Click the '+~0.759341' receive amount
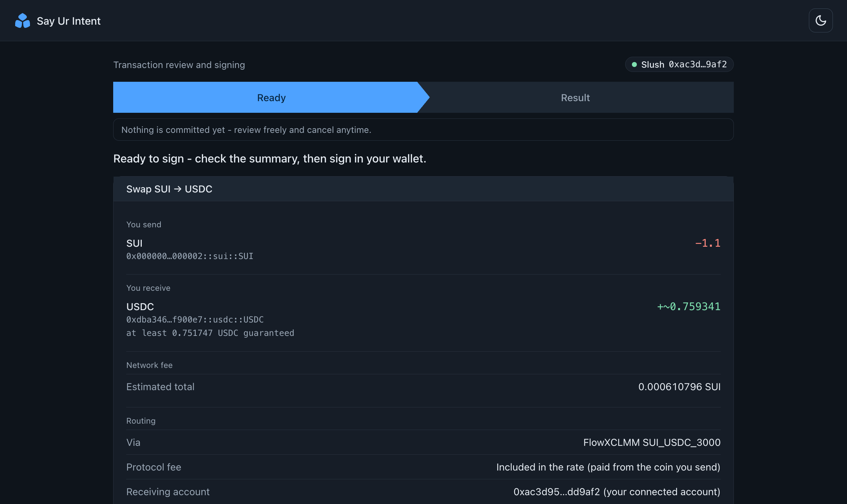 689,306
